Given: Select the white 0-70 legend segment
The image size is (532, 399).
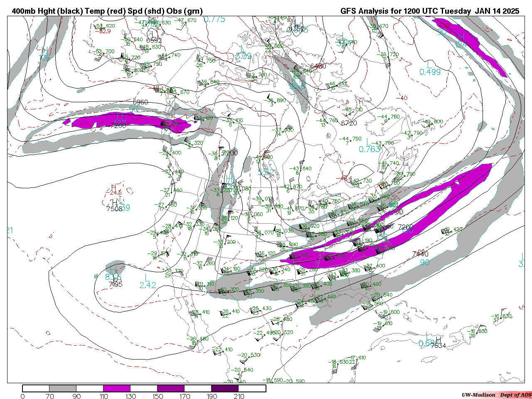Looking at the screenshot, I should pyautogui.click(x=36, y=388).
